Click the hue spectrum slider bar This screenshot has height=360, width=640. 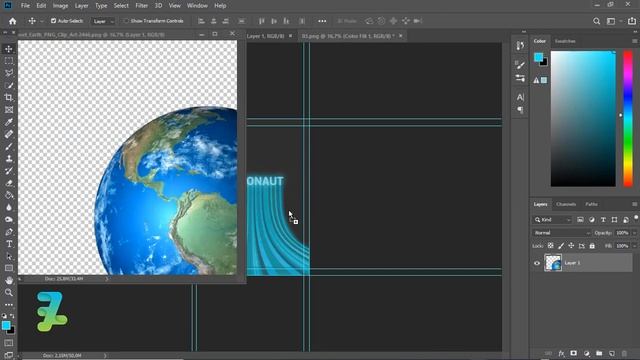pyautogui.click(x=628, y=119)
